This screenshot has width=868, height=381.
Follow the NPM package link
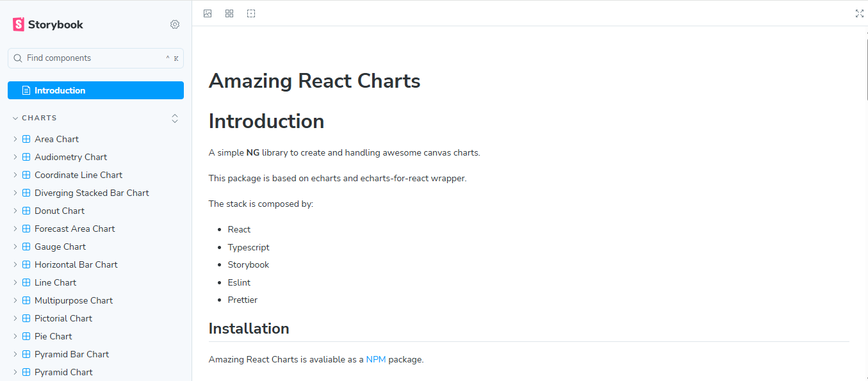(x=376, y=359)
